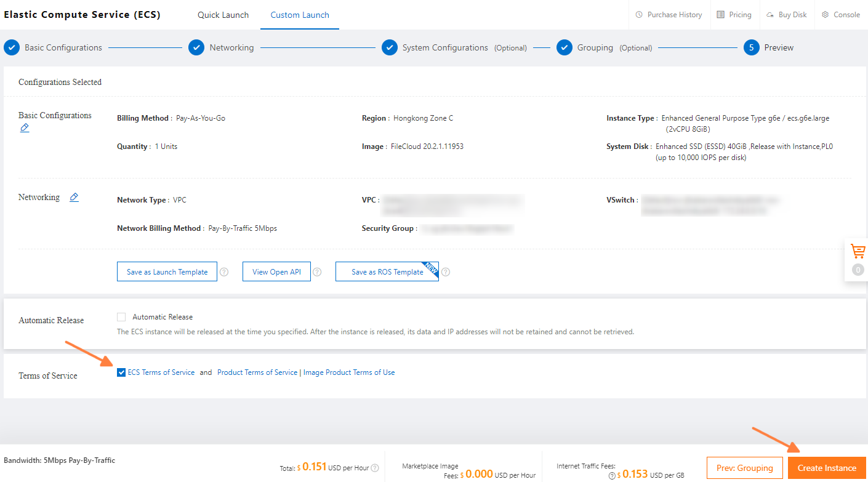Jump to the System Configurations step
This screenshot has width=868, height=482.
(x=444, y=47)
